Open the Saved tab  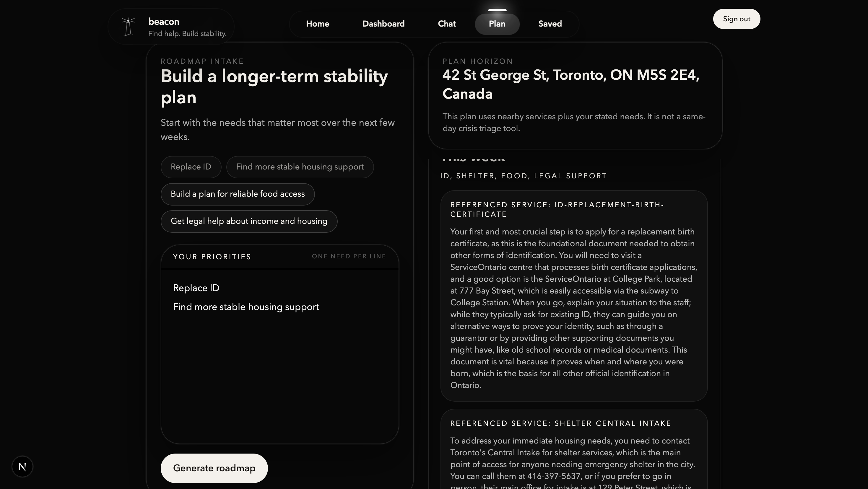click(550, 24)
